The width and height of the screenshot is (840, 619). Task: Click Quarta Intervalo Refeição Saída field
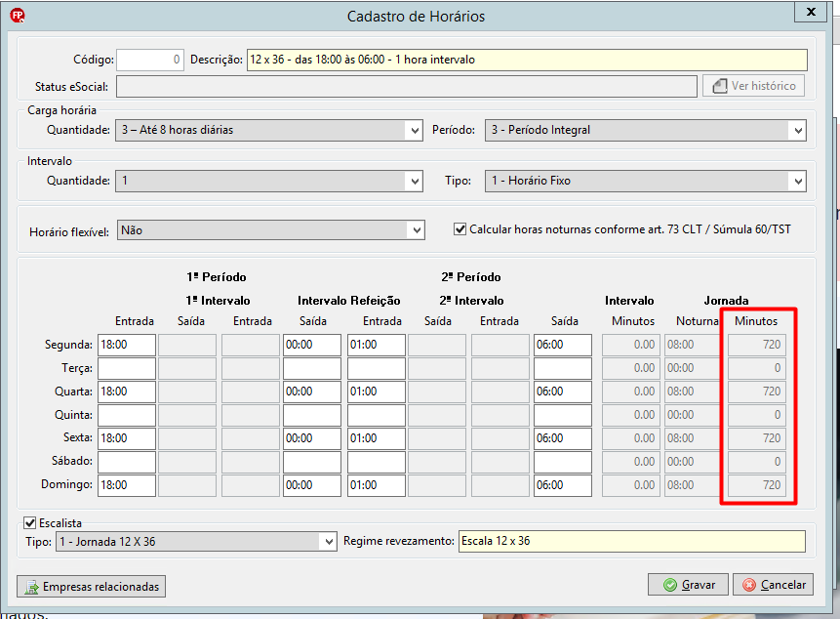[x=312, y=392]
